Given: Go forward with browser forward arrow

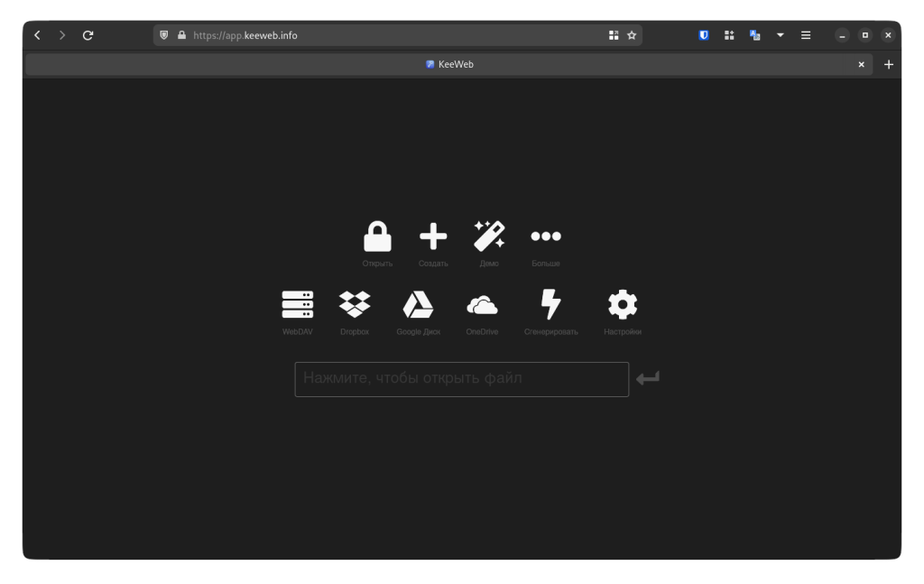Looking at the screenshot, I should (62, 35).
